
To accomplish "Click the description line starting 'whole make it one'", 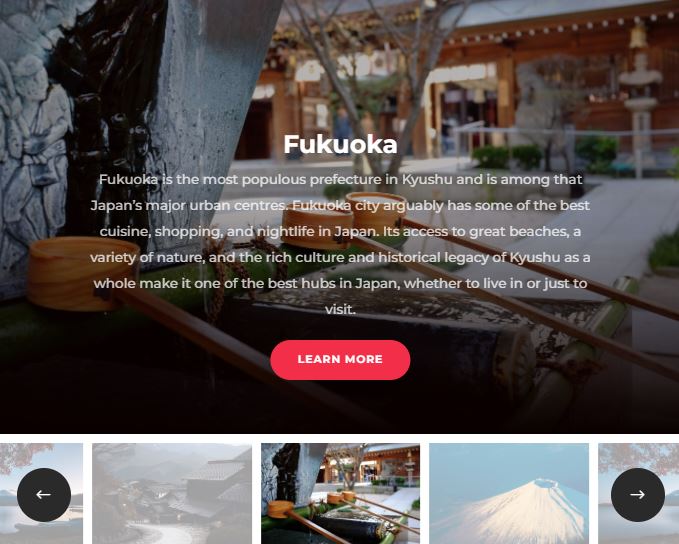I will (x=340, y=283).
